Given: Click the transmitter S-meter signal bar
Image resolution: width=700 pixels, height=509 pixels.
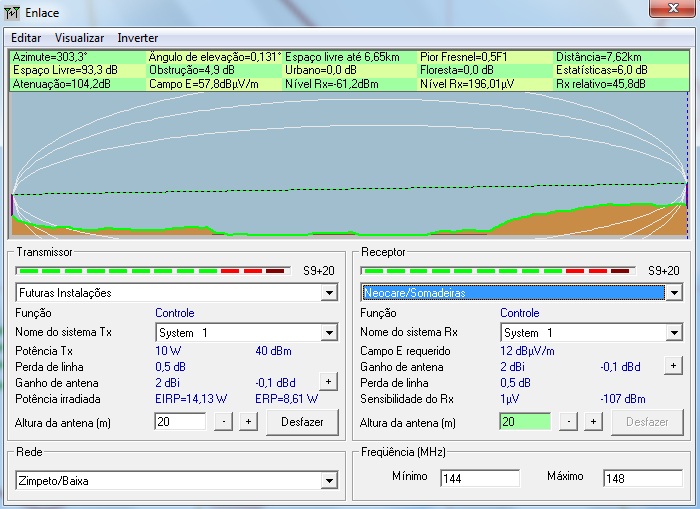Looking at the screenshot, I should pyautogui.click(x=152, y=270).
